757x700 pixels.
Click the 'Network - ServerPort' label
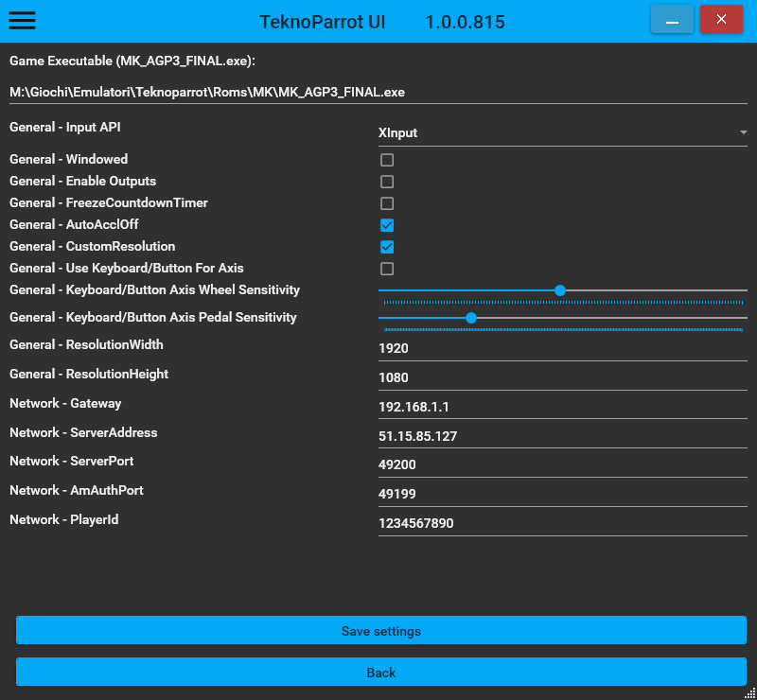tap(72, 462)
